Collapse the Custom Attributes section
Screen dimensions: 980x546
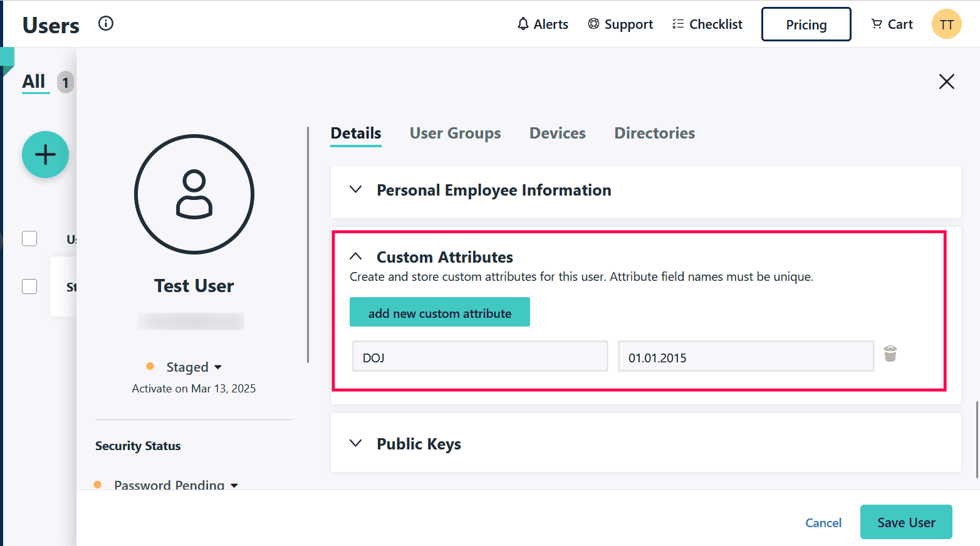pyautogui.click(x=356, y=256)
